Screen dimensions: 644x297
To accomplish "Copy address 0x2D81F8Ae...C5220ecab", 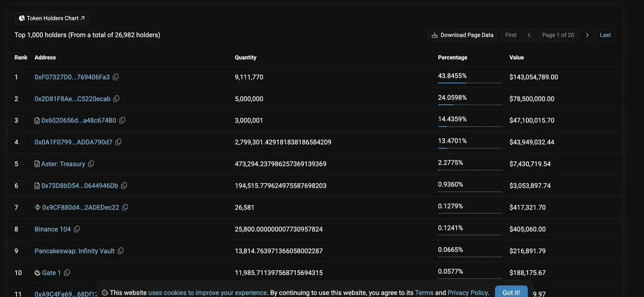I will tap(116, 99).
